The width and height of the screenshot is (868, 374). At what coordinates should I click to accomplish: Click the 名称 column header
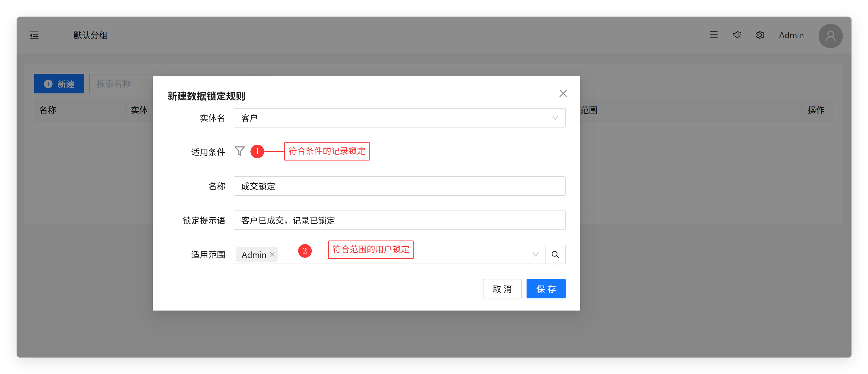[48, 110]
